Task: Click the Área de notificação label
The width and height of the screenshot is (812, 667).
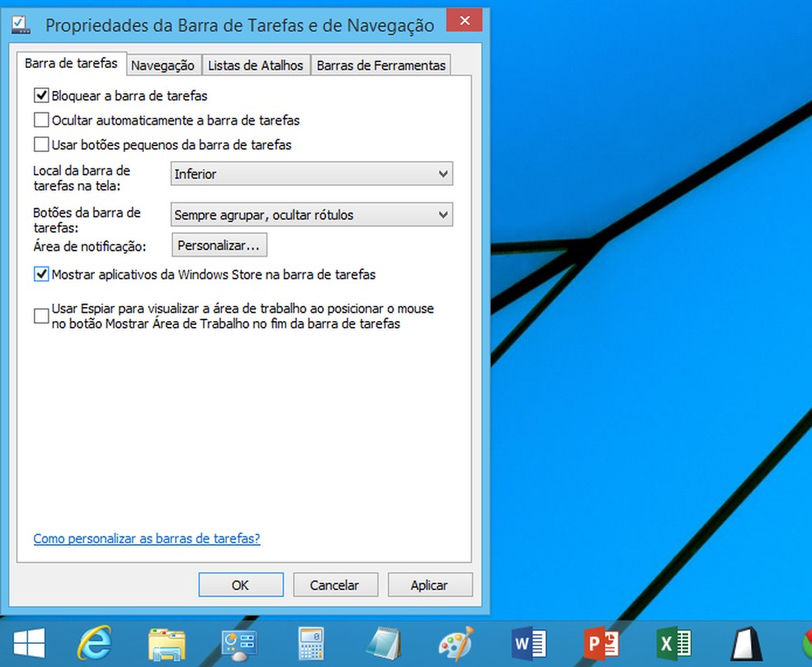Action: click(90, 247)
